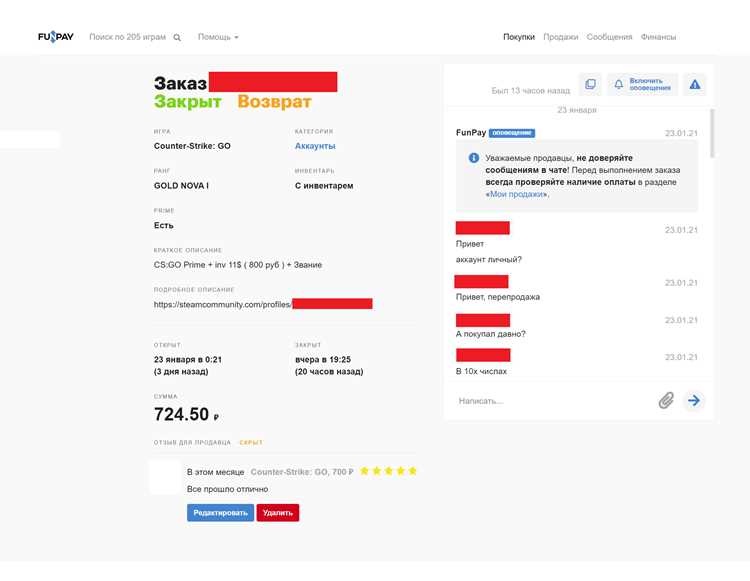Click the скрыт review label

click(251, 442)
